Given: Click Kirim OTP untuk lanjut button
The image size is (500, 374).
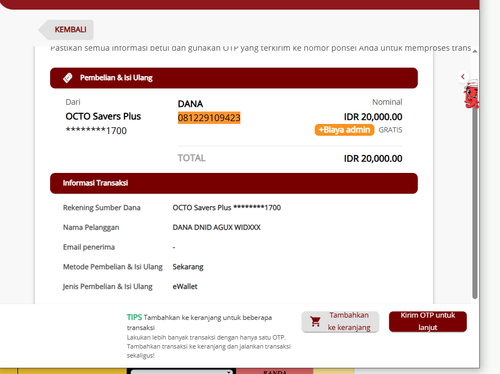Looking at the screenshot, I should click(x=428, y=321).
